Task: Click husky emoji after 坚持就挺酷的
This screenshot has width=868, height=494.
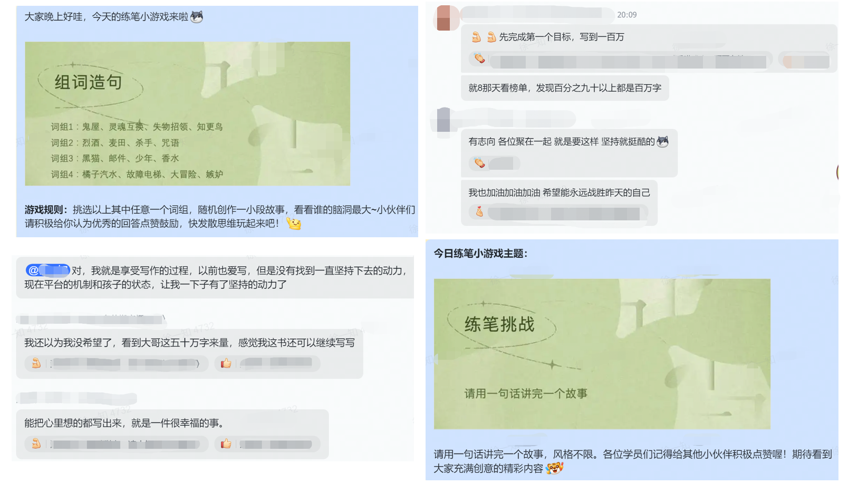Action: click(x=663, y=141)
